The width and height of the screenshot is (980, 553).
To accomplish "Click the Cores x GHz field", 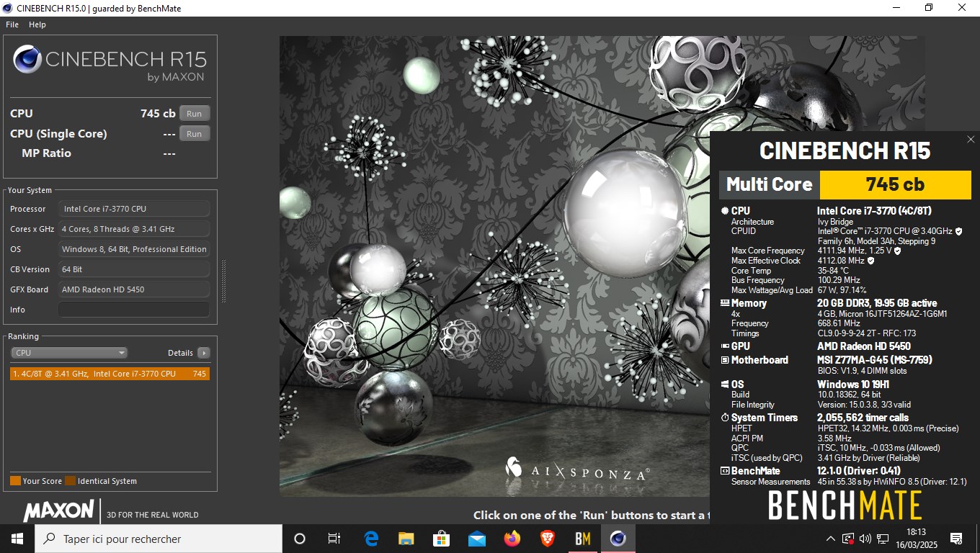I will [134, 229].
